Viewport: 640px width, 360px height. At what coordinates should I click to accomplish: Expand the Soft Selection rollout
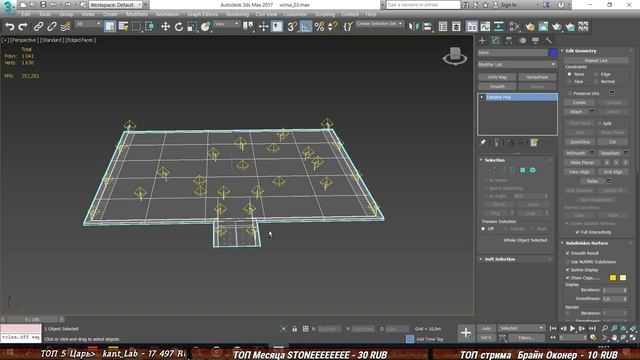[500, 259]
